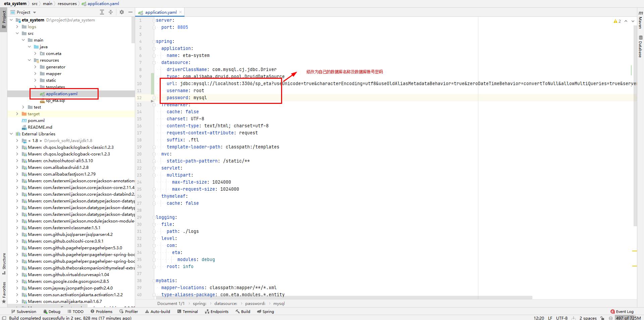Click datasource: in editor breadcrumb

[226, 303]
